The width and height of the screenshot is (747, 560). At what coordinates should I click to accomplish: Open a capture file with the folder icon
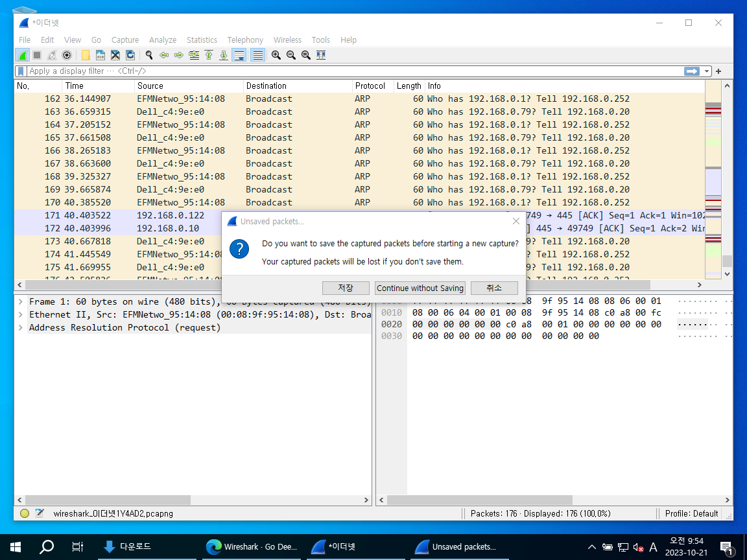point(86,55)
